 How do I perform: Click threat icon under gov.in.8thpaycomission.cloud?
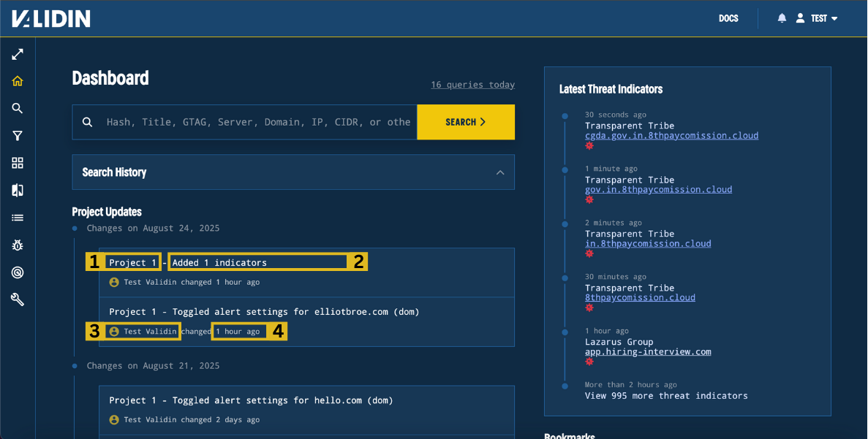pos(589,199)
